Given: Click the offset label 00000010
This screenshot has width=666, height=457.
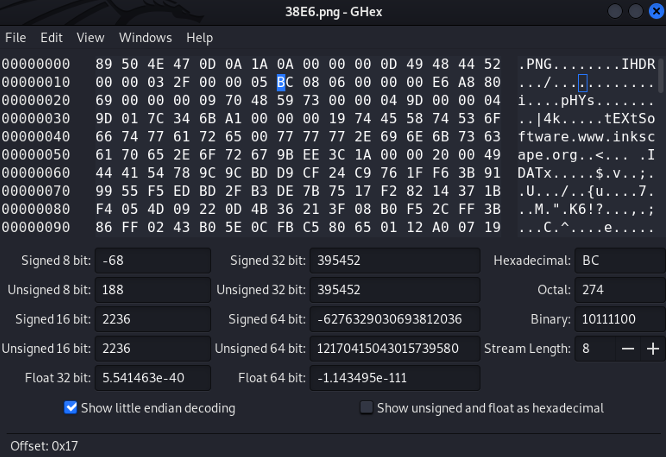Looking at the screenshot, I should coord(36,82).
